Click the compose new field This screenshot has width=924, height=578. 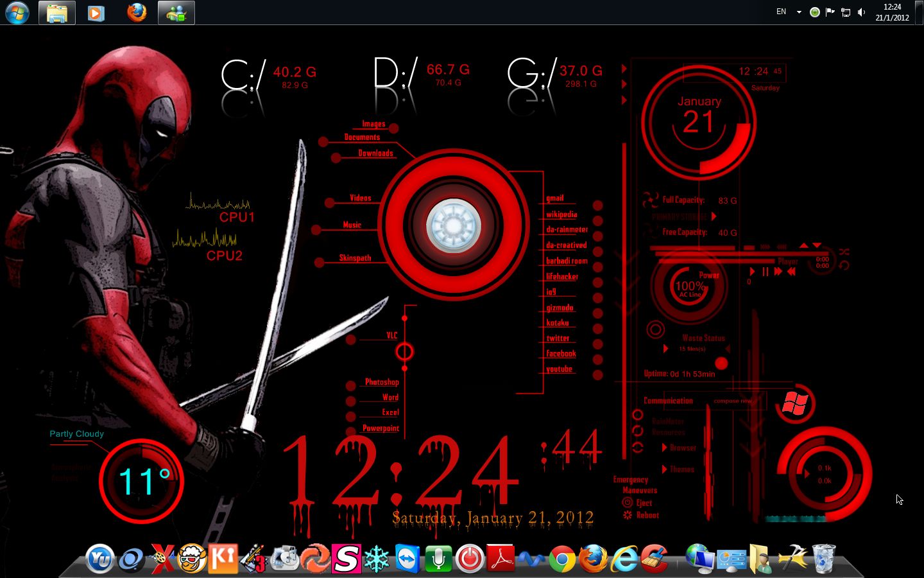[x=733, y=401]
